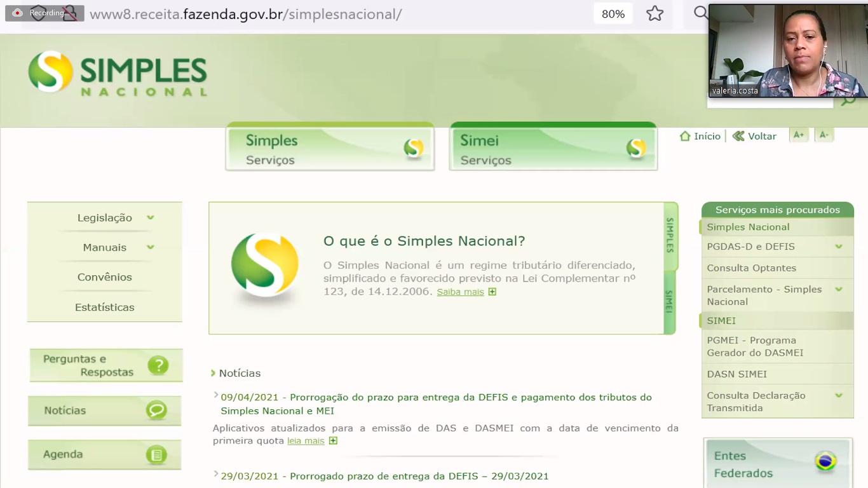Click the Serviços mais procurados header

[x=778, y=210]
